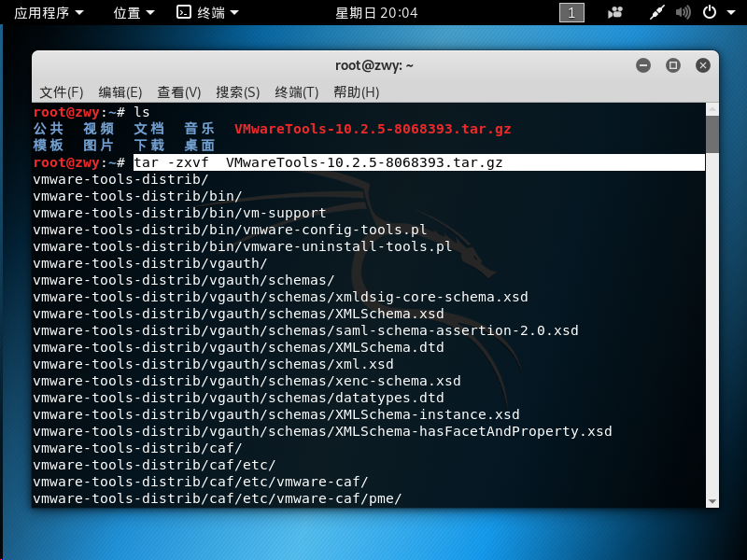The image size is (747, 560).
Task: Open the 帮助(H) menu
Action: 357,91
